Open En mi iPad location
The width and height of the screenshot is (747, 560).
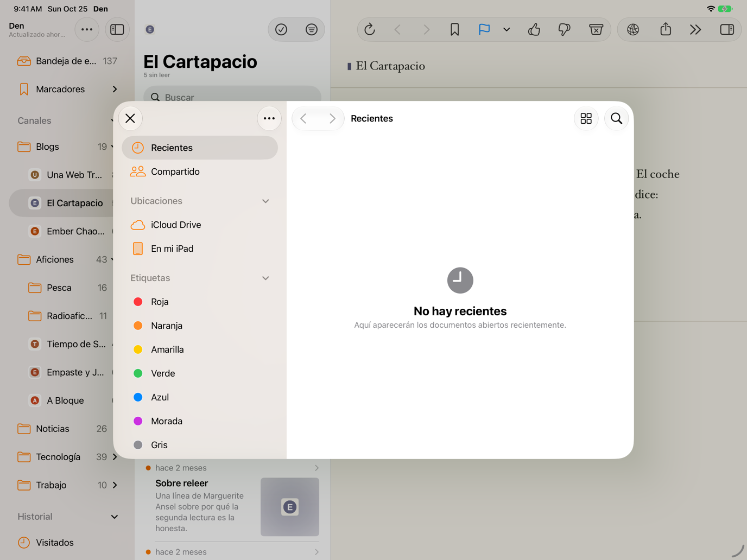pos(200,249)
